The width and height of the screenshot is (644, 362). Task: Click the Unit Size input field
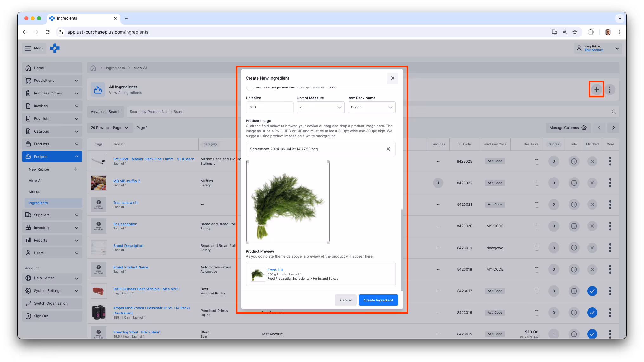[269, 107]
